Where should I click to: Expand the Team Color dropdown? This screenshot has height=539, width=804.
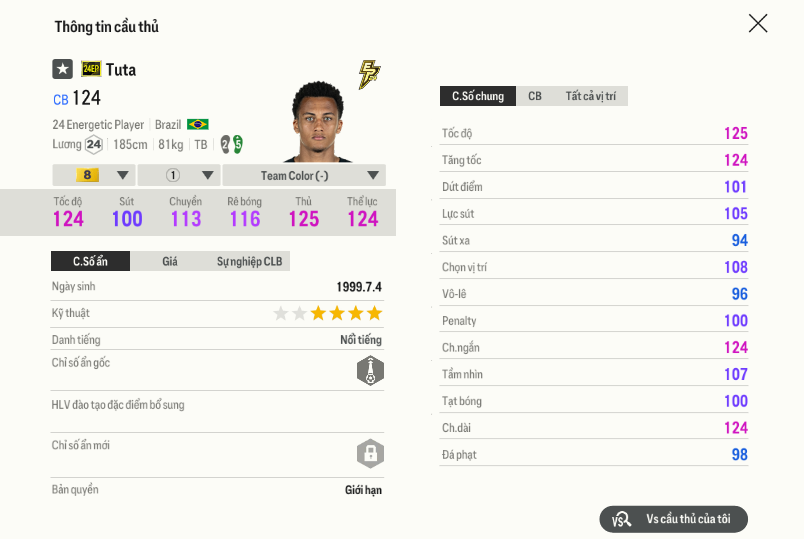[304, 175]
